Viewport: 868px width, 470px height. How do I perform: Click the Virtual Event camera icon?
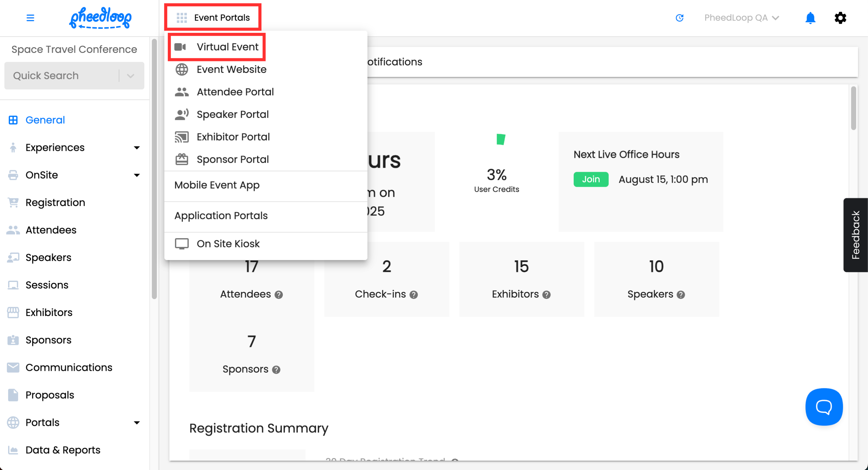tap(180, 47)
